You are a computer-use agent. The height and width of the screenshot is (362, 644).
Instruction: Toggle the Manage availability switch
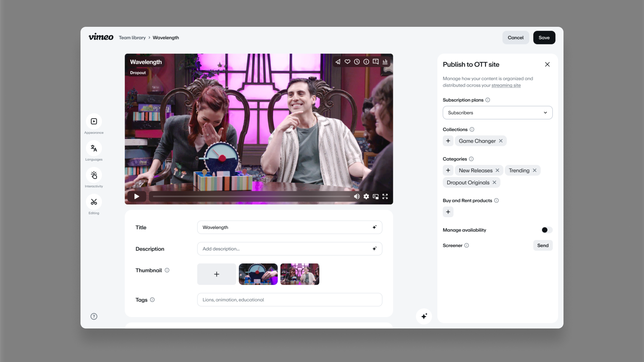tap(546, 230)
